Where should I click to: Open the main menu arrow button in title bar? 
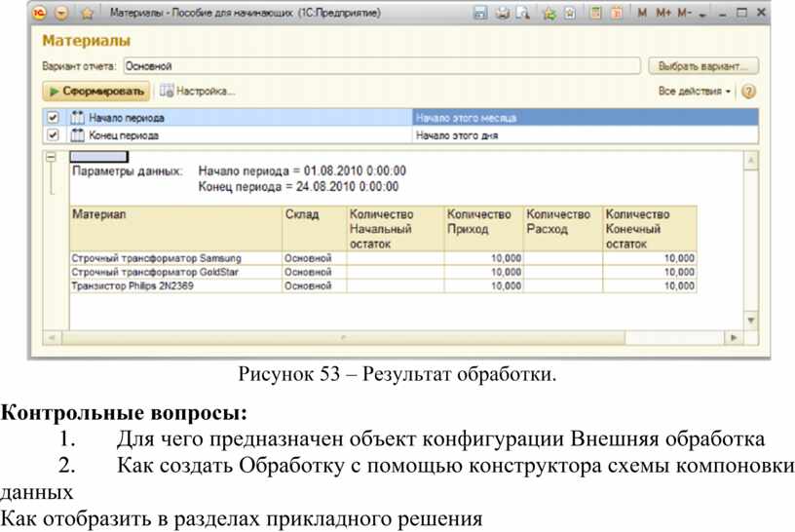(61, 14)
